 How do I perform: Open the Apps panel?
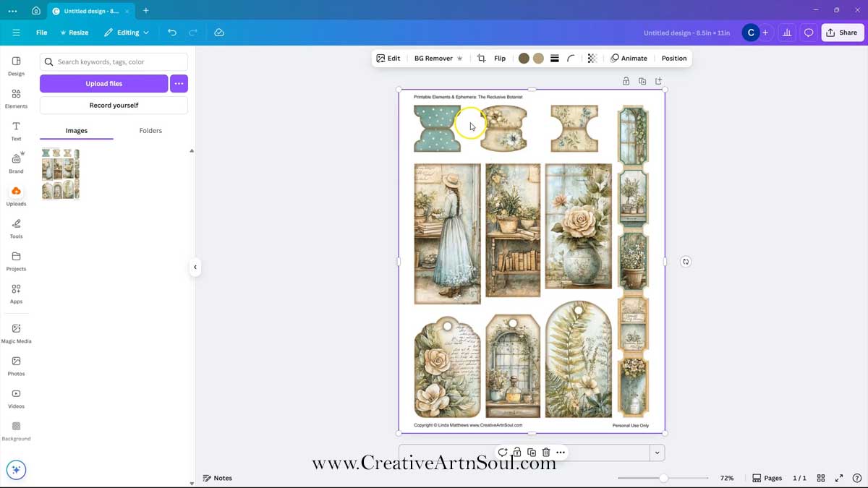(x=16, y=294)
